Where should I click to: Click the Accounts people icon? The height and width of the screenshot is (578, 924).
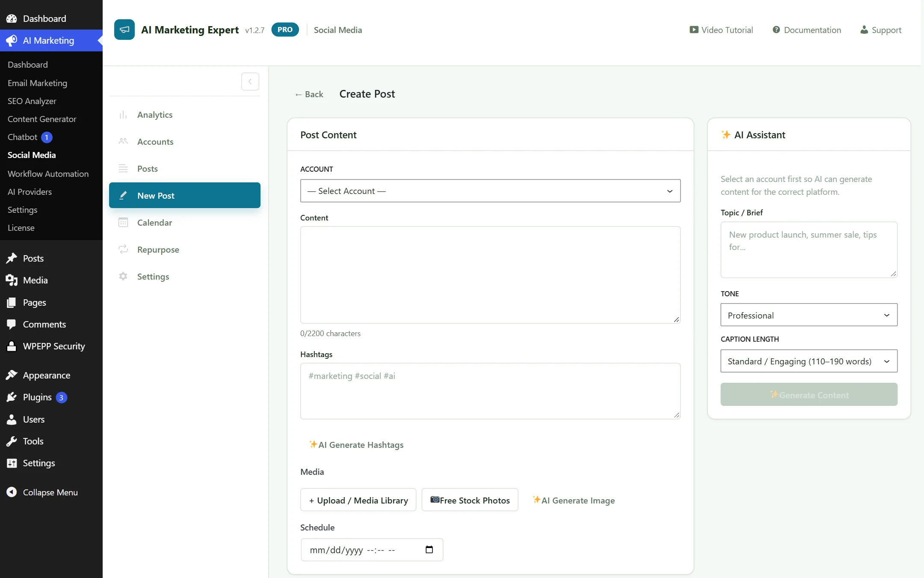[x=123, y=142]
